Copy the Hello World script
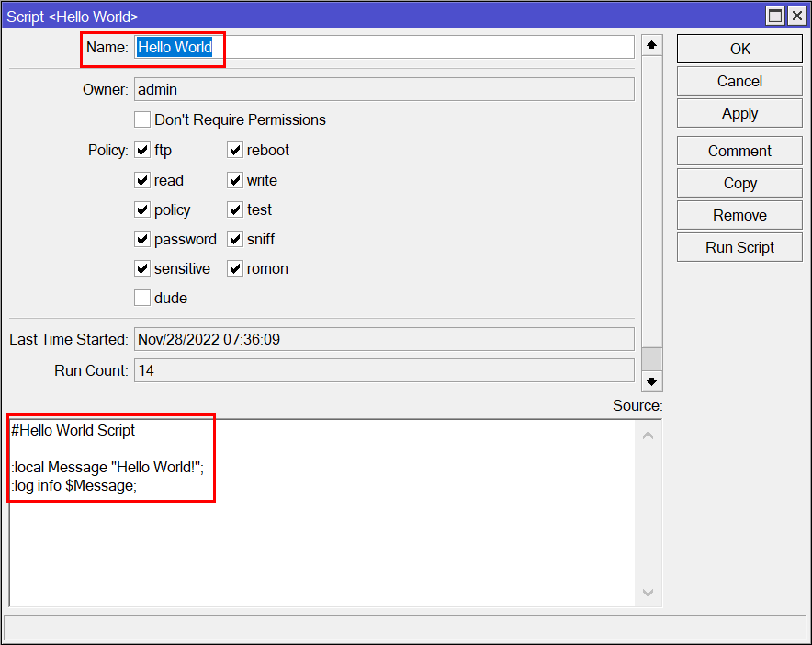Image resolution: width=812 pixels, height=645 pixels. (x=739, y=183)
